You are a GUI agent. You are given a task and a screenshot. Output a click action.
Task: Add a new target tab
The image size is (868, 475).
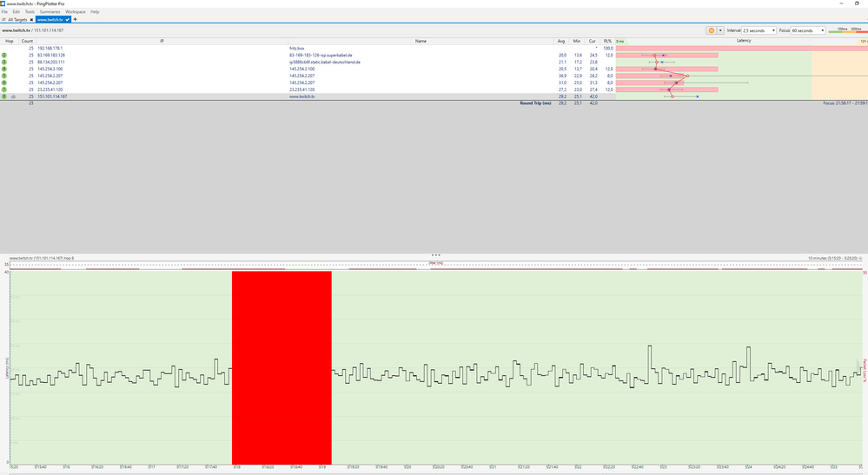[76, 19]
